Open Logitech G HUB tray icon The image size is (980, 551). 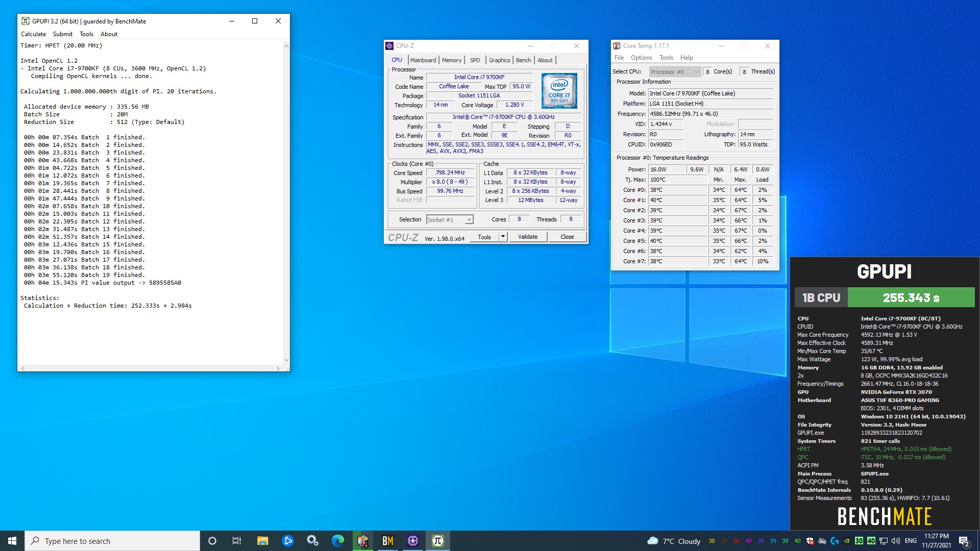tap(835, 541)
